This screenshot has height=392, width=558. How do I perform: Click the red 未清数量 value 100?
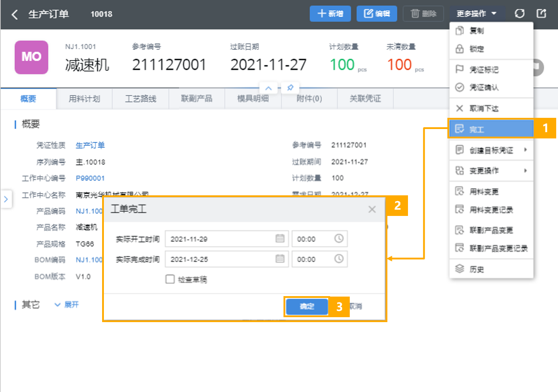(399, 65)
